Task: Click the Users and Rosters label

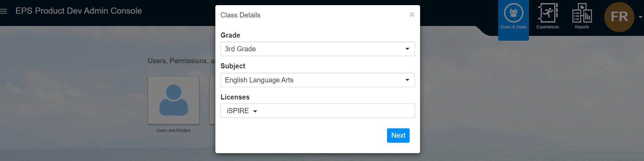Action: click(x=174, y=131)
